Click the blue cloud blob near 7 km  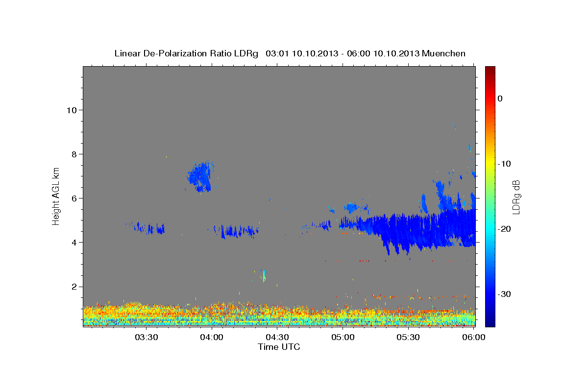pos(201,177)
